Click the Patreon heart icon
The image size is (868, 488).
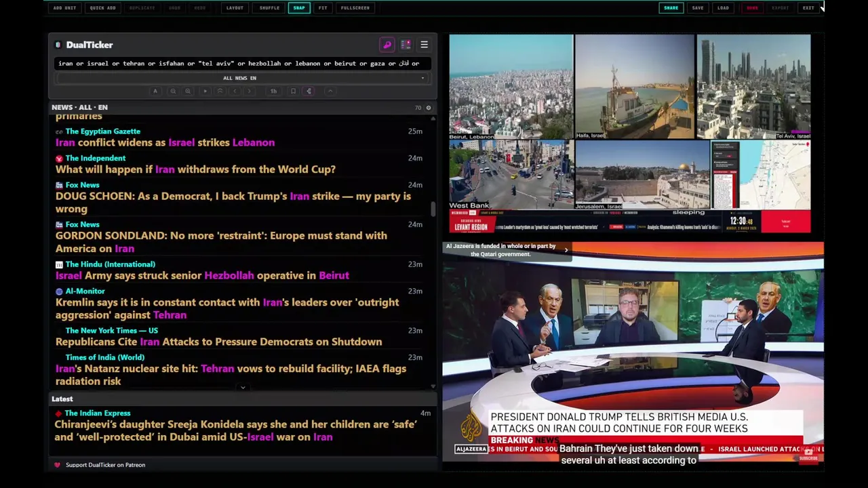[x=57, y=465]
